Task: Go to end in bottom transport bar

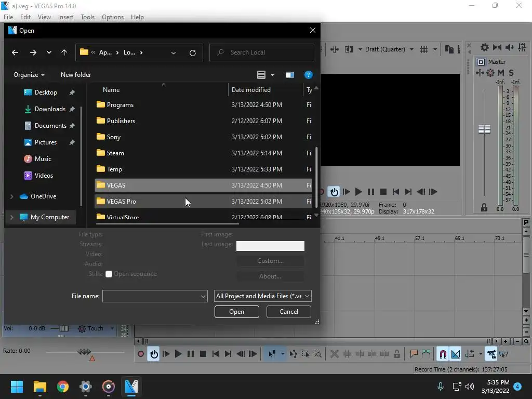Action: 228,354
